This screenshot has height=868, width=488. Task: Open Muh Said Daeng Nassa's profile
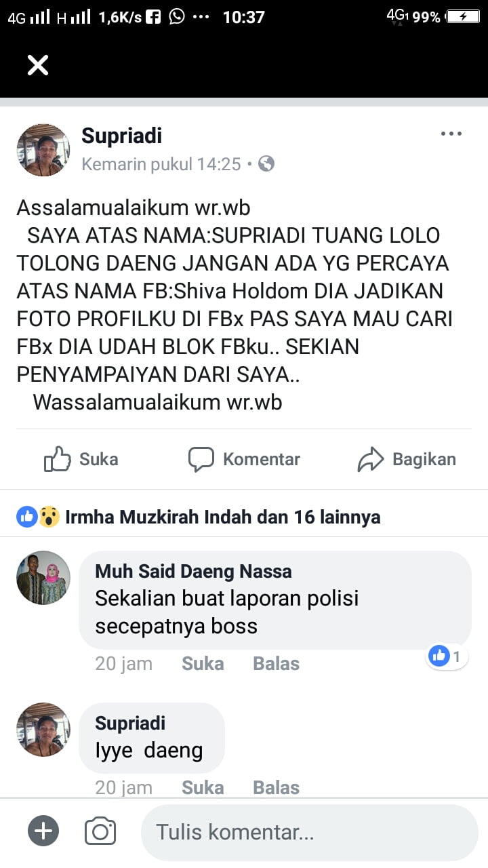point(193,571)
